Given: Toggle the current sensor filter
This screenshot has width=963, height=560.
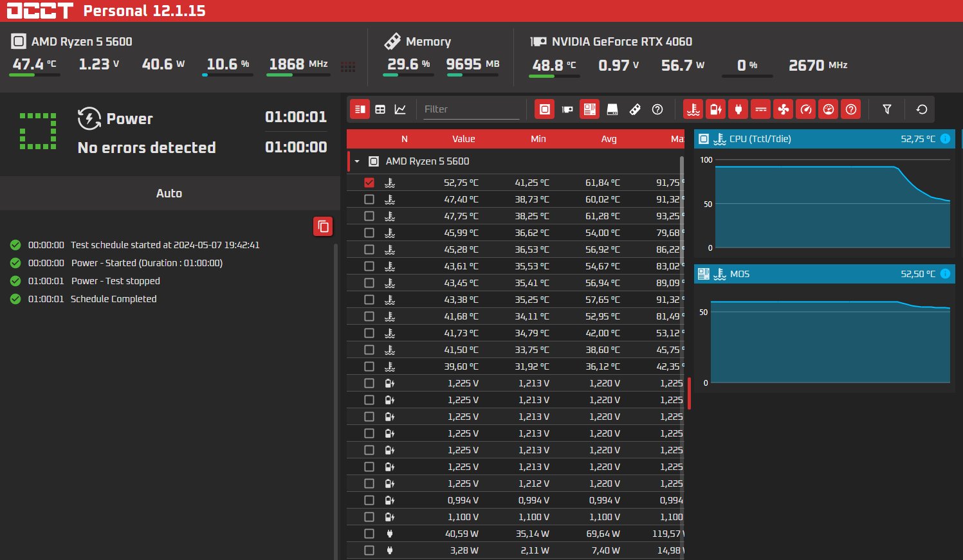Looking at the screenshot, I should tap(760, 109).
